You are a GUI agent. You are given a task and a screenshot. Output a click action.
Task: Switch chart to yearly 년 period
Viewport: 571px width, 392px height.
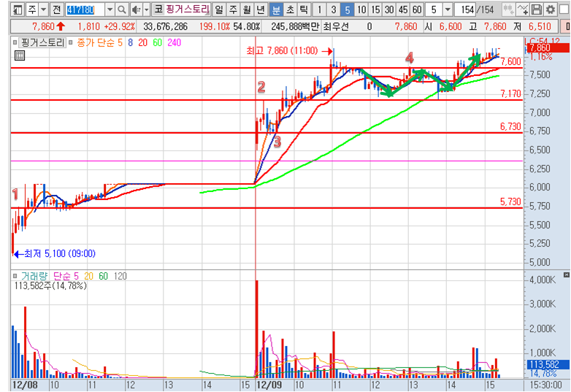(261, 9)
